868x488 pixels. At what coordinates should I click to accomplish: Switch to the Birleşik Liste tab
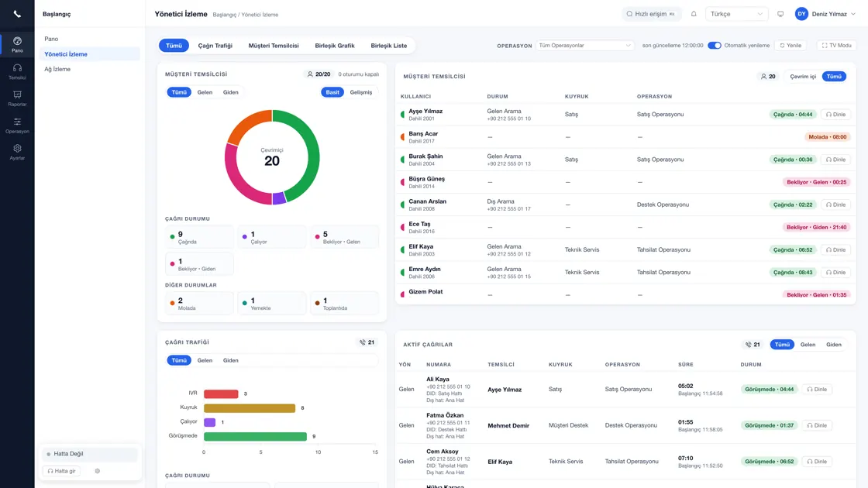388,46
